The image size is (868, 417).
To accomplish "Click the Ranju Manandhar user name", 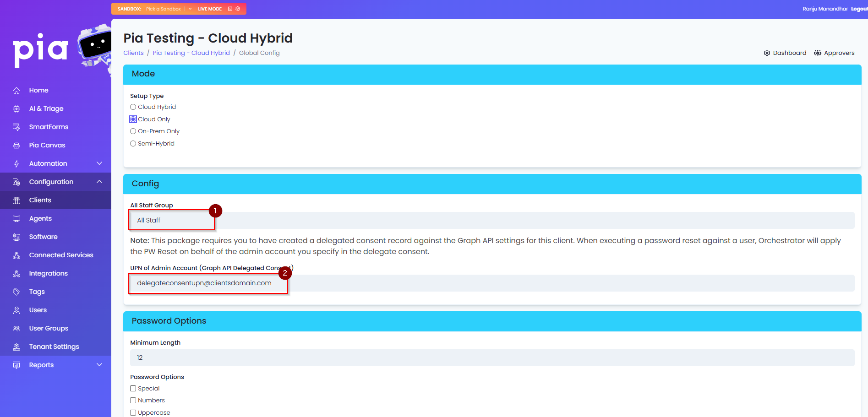I will tap(825, 9).
